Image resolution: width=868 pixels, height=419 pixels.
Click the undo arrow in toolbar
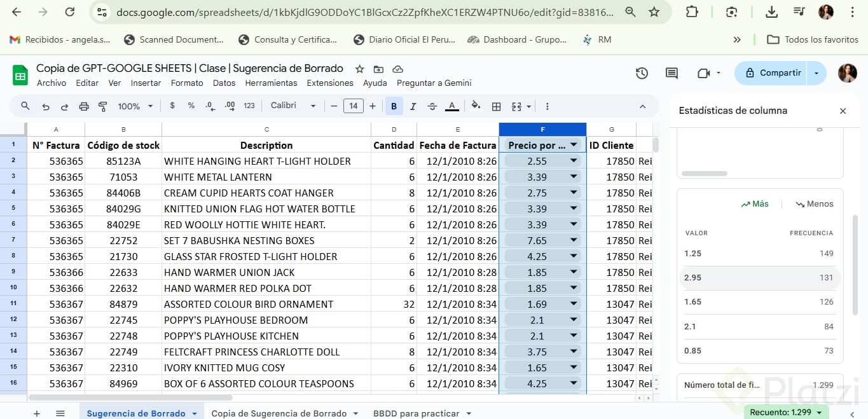(x=46, y=106)
